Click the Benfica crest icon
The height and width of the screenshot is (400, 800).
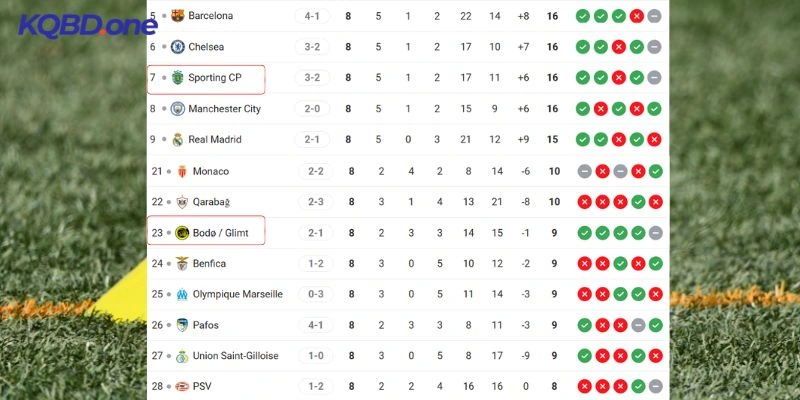tap(182, 264)
